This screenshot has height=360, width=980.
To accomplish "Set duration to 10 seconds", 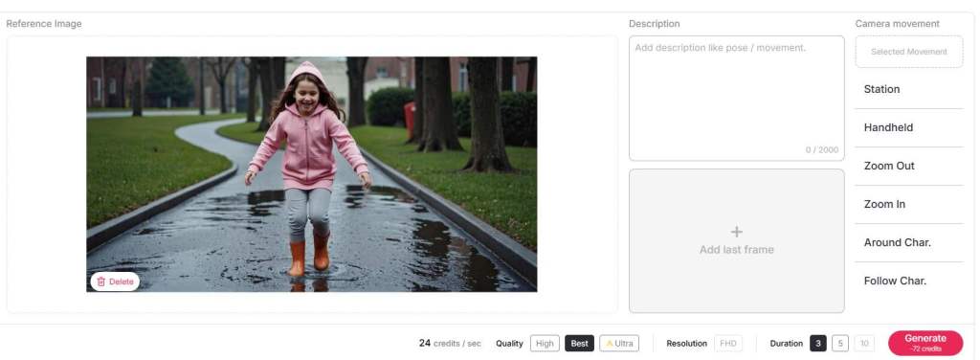I will point(864,343).
